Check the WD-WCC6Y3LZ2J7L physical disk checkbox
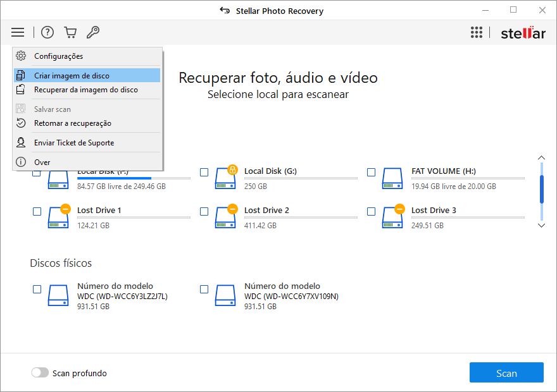 pos(37,289)
